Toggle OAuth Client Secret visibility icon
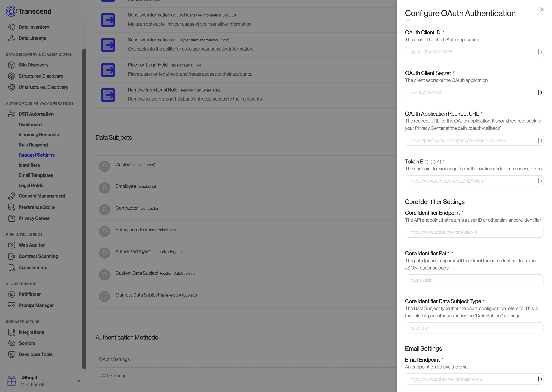Screen dimensions: 552x392 click(540, 92)
